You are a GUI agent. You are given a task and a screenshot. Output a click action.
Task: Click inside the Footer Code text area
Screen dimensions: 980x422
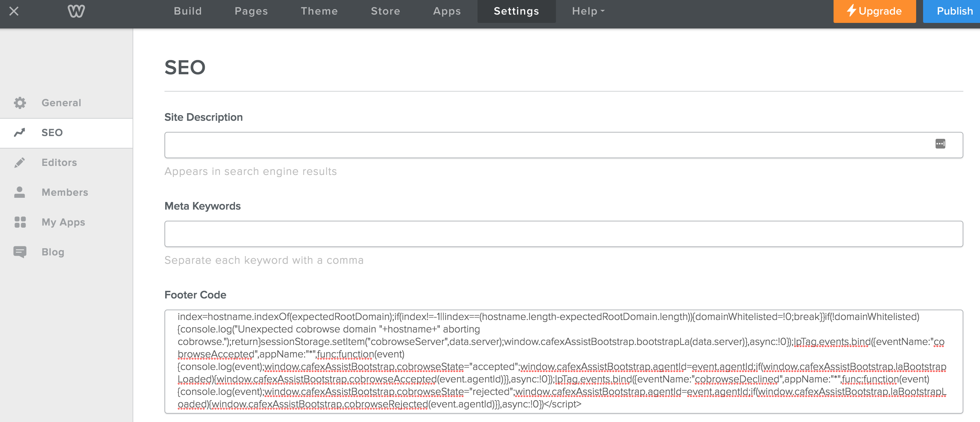[x=564, y=362]
